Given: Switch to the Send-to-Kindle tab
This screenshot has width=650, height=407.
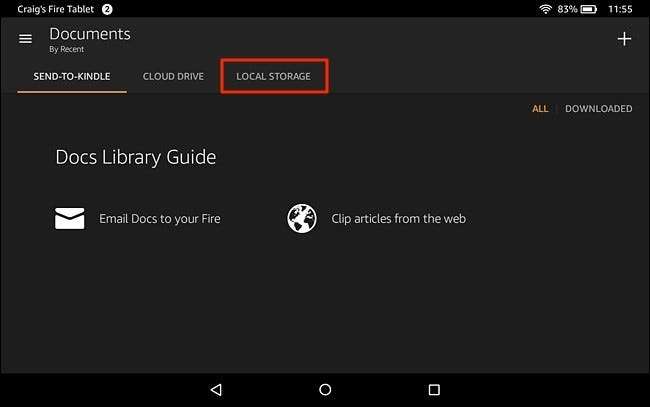Looking at the screenshot, I should tap(72, 76).
